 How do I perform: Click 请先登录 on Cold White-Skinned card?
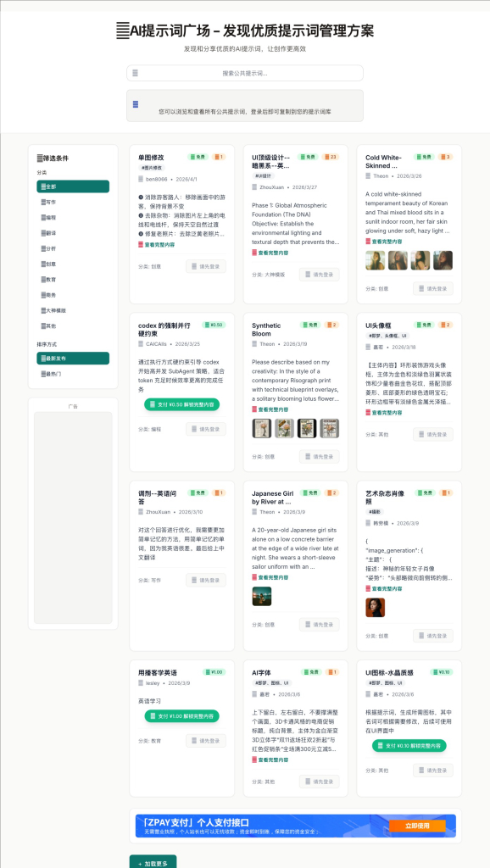click(x=433, y=288)
